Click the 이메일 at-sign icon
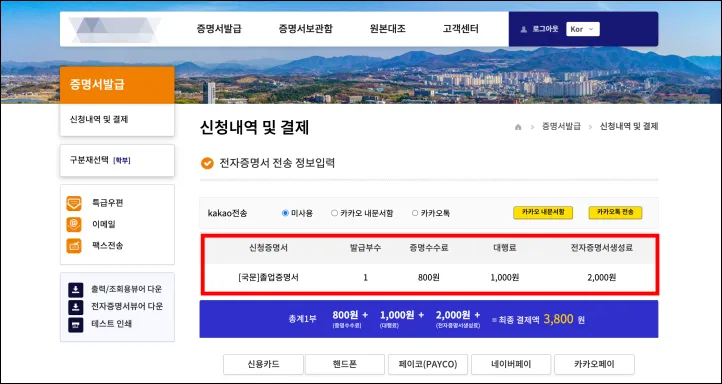722x384 pixels. coord(74,224)
